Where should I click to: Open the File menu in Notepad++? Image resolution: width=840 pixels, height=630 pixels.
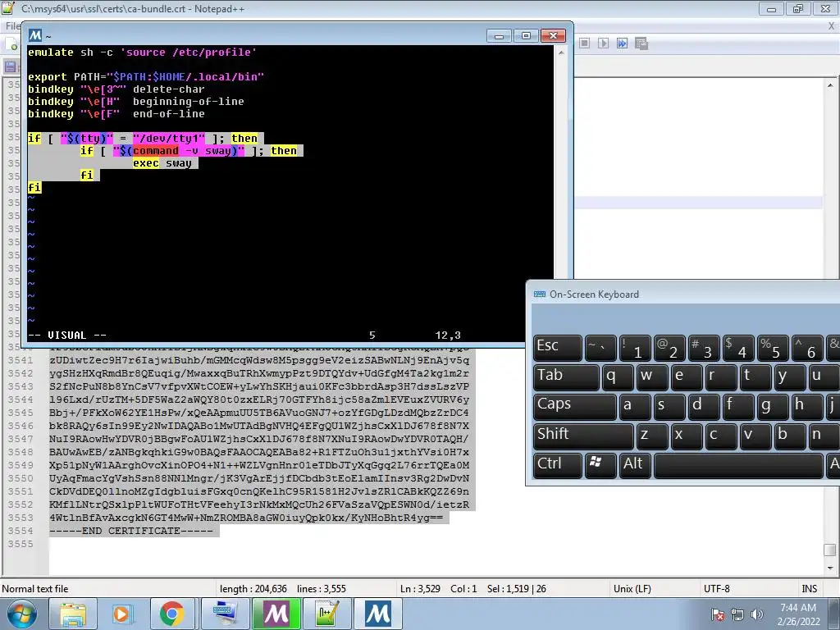(x=12, y=26)
